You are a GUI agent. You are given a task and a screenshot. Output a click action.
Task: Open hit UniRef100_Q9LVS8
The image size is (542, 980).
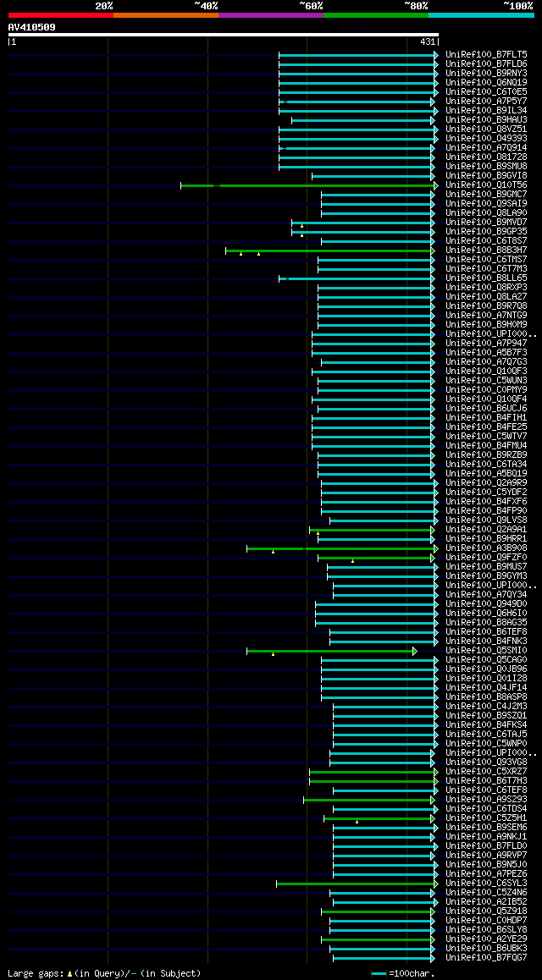(x=486, y=520)
